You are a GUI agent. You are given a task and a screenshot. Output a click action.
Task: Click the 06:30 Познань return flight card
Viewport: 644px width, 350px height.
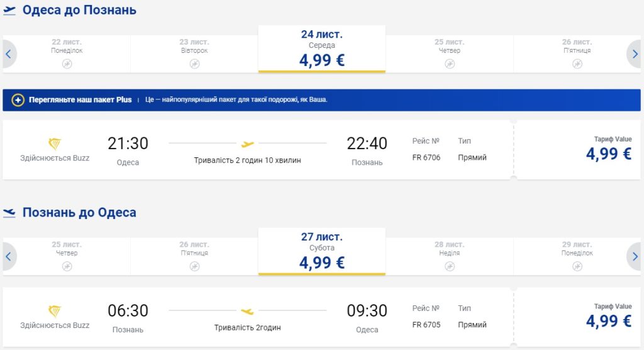coord(258,317)
